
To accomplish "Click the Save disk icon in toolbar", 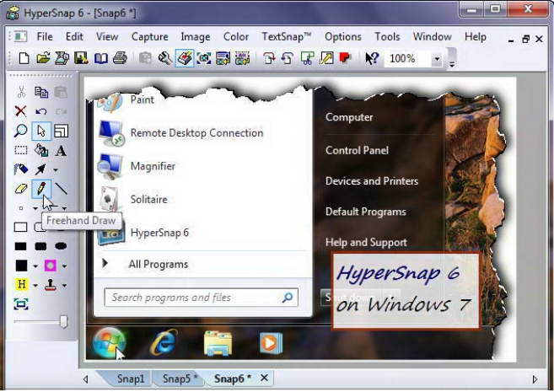I will tap(81, 58).
